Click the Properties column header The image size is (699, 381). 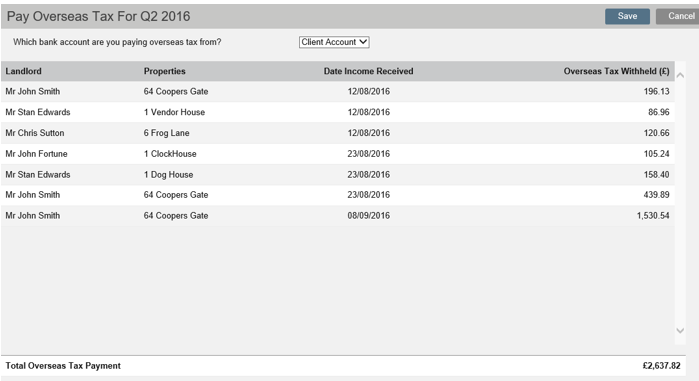pos(164,71)
